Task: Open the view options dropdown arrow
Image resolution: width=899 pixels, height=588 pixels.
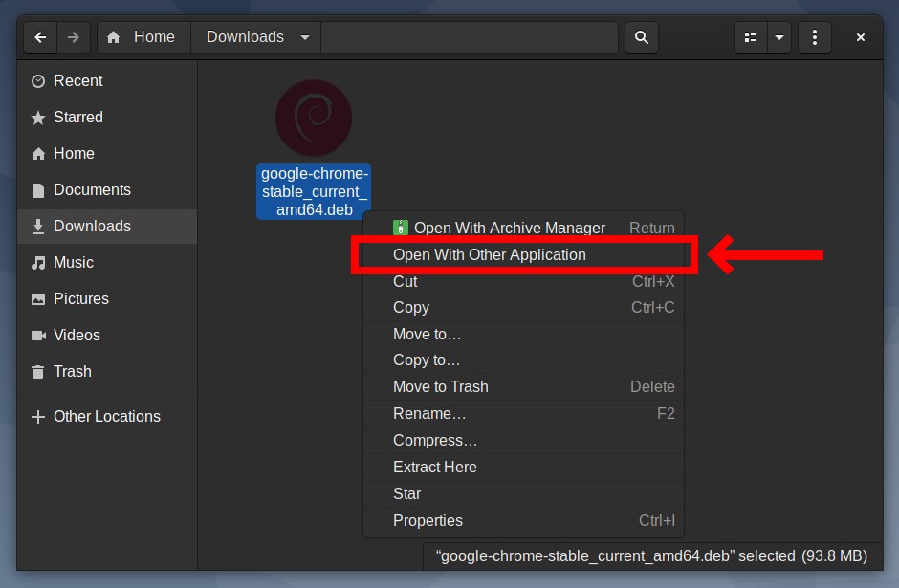Action: [779, 37]
